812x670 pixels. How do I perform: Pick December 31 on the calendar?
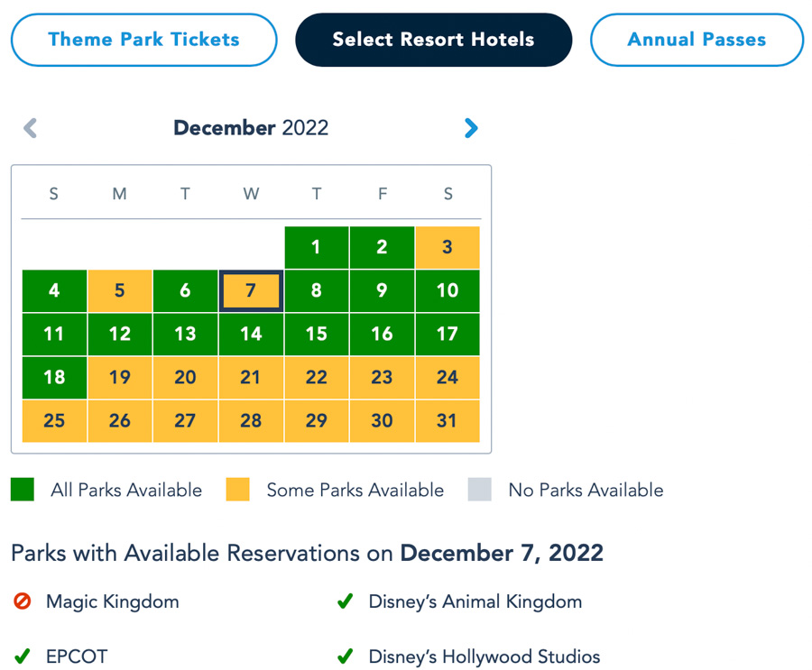[448, 420]
